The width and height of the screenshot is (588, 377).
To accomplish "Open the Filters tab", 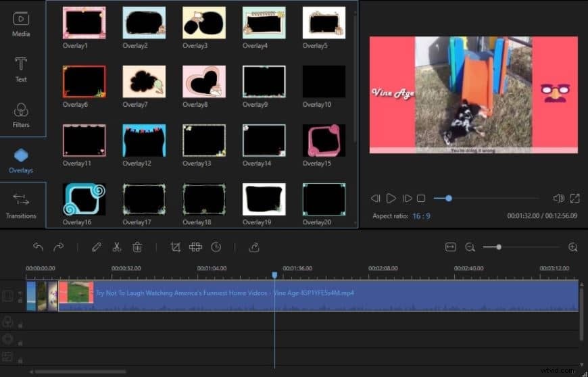I will [21, 116].
